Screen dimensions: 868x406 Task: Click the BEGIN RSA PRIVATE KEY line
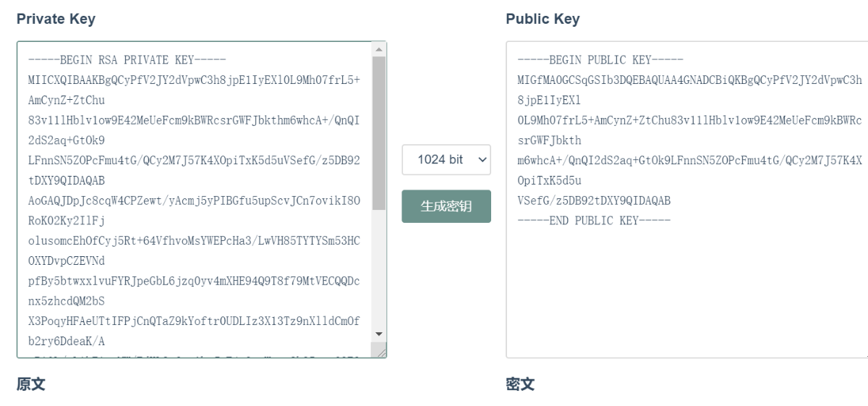point(127,59)
